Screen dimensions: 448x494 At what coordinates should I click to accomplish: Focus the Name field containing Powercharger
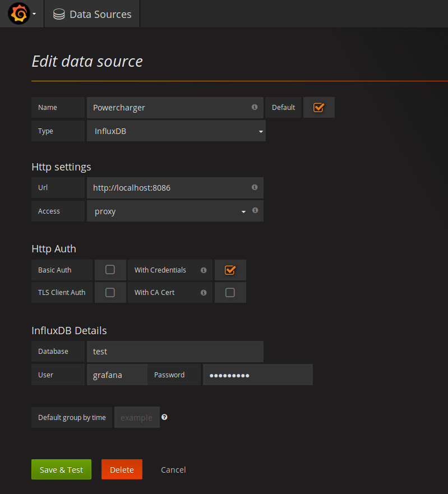[x=175, y=108]
